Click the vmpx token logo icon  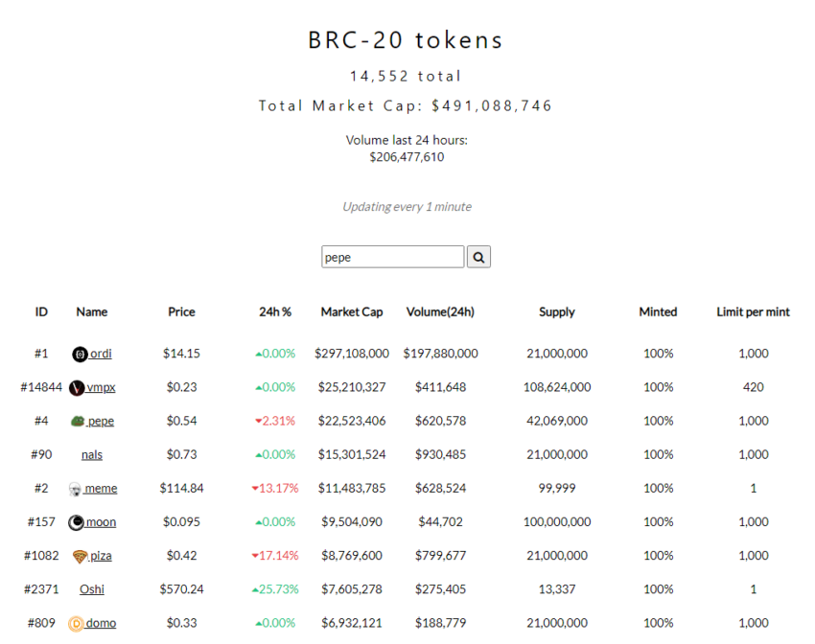point(77,387)
